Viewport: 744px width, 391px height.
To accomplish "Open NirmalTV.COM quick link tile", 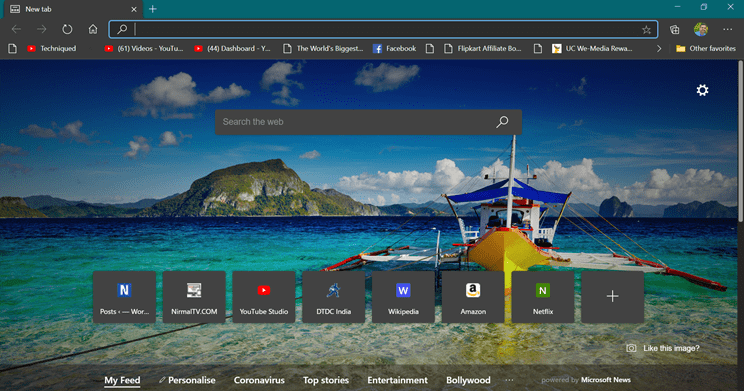I will tap(194, 297).
